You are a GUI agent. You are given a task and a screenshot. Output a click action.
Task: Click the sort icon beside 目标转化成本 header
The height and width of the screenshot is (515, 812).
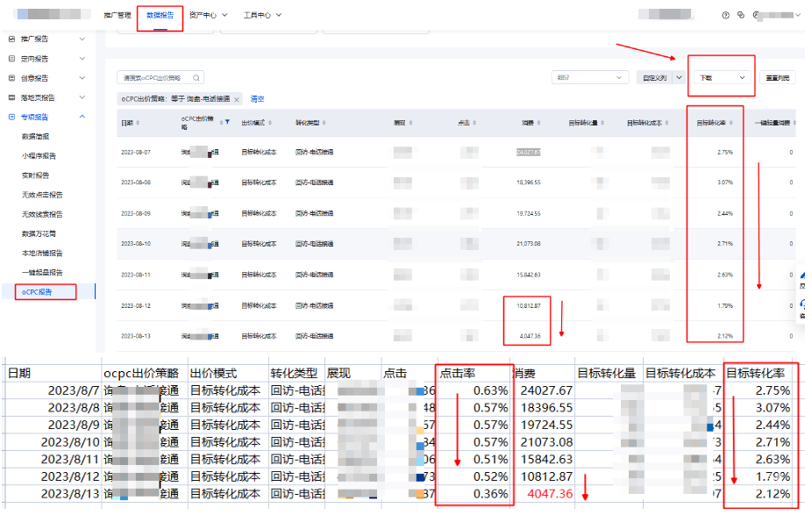[666, 123]
